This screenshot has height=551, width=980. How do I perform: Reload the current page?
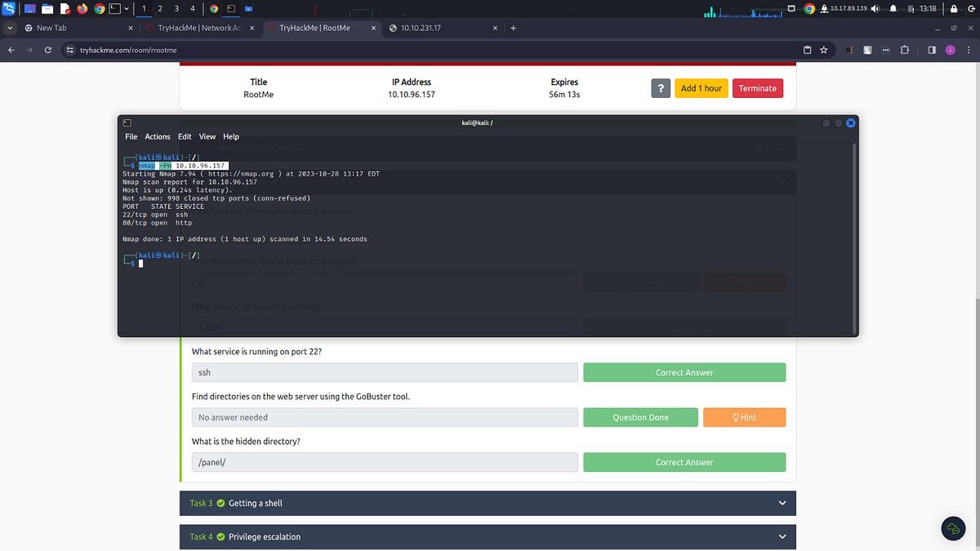coord(47,50)
